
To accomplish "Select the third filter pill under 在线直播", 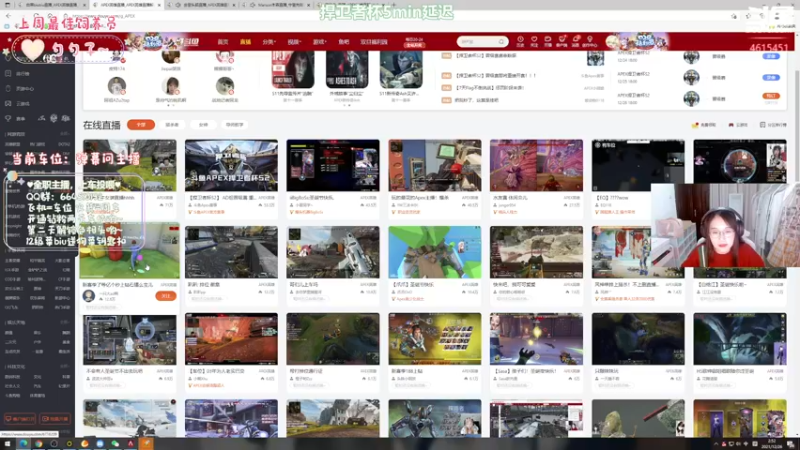I will (x=203, y=124).
